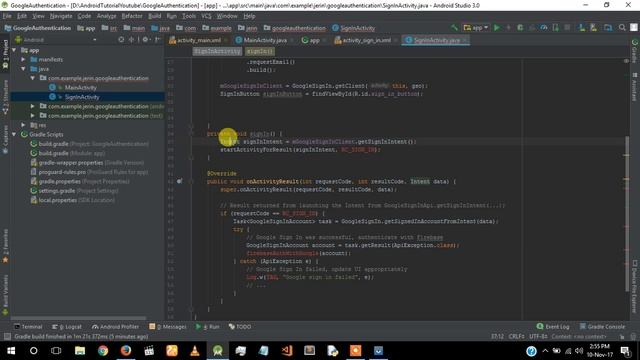The height and width of the screenshot is (360, 640).
Task: Run the app with green play button
Action: pyautogui.click(x=497, y=28)
